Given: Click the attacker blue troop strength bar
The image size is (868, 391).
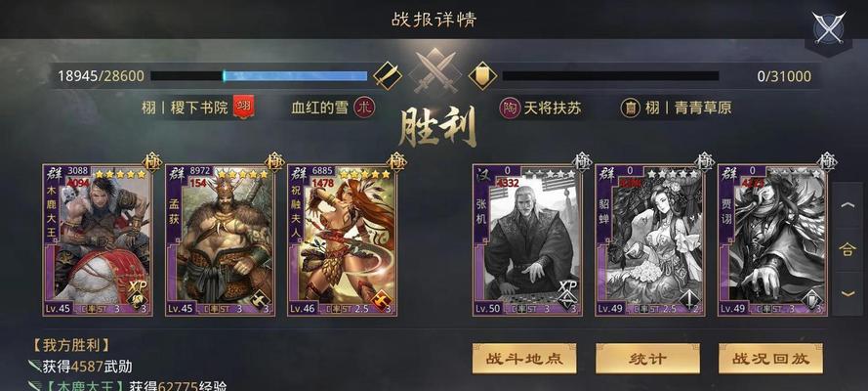Looking at the screenshot, I should pyautogui.click(x=259, y=76).
